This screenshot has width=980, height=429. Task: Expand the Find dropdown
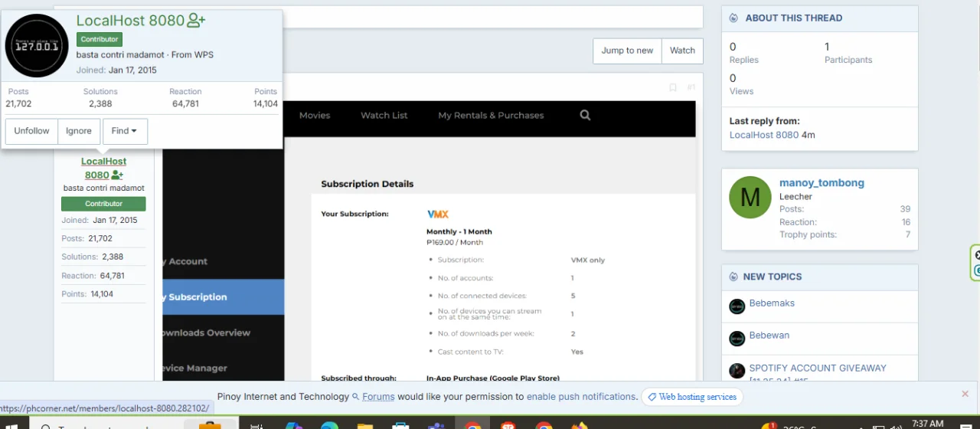point(125,131)
